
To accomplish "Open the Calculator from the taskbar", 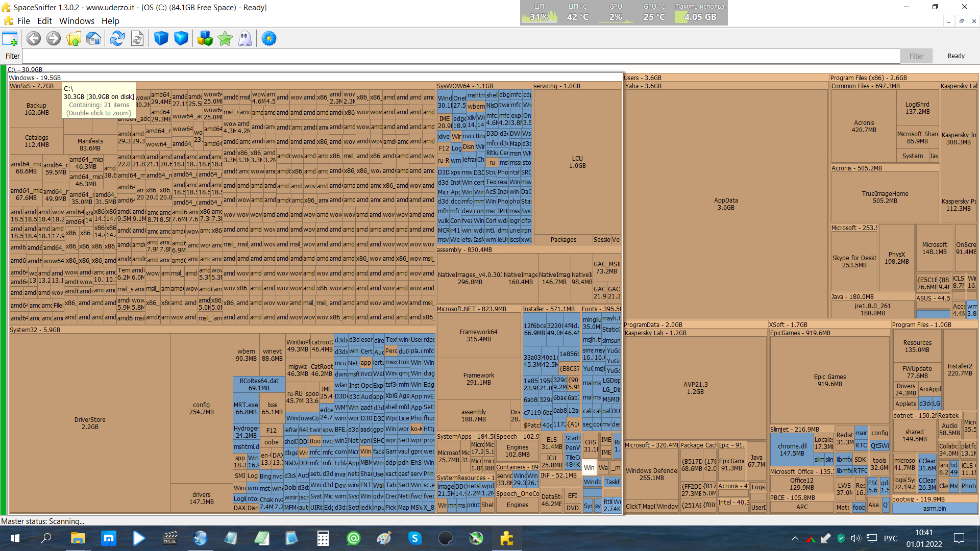I will (323, 538).
